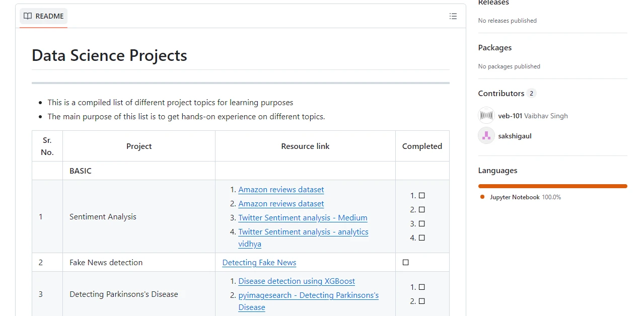Select the README tab
Screen dimensions: 644x316
click(x=44, y=16)
